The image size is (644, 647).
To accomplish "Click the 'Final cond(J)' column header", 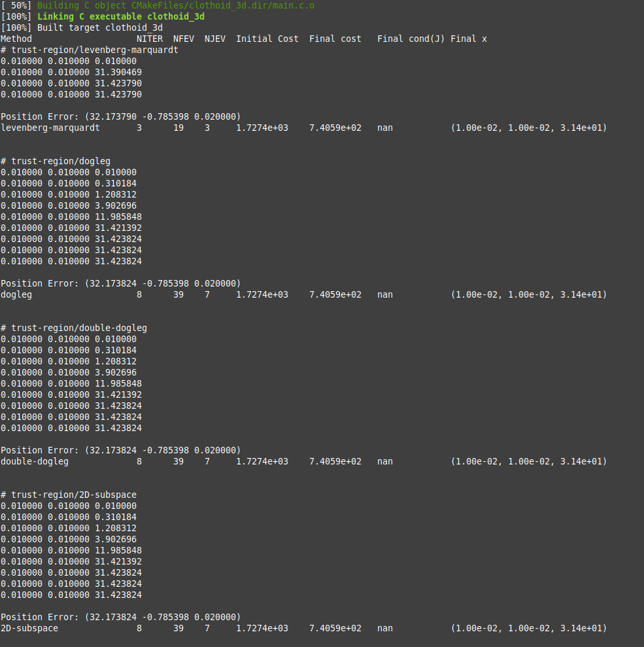I will (x=411, y=39).
